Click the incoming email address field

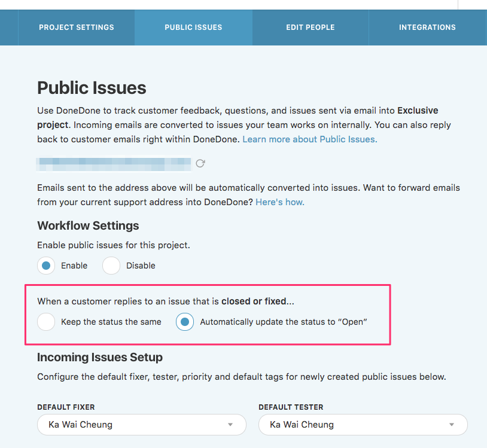coord(114,163)
